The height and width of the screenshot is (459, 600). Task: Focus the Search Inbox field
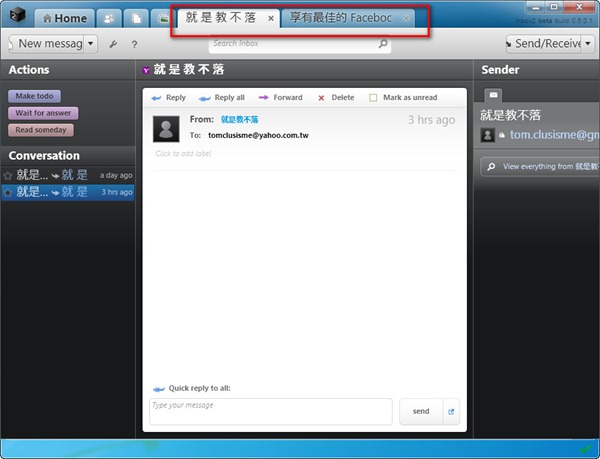click(x=300, y=44)
